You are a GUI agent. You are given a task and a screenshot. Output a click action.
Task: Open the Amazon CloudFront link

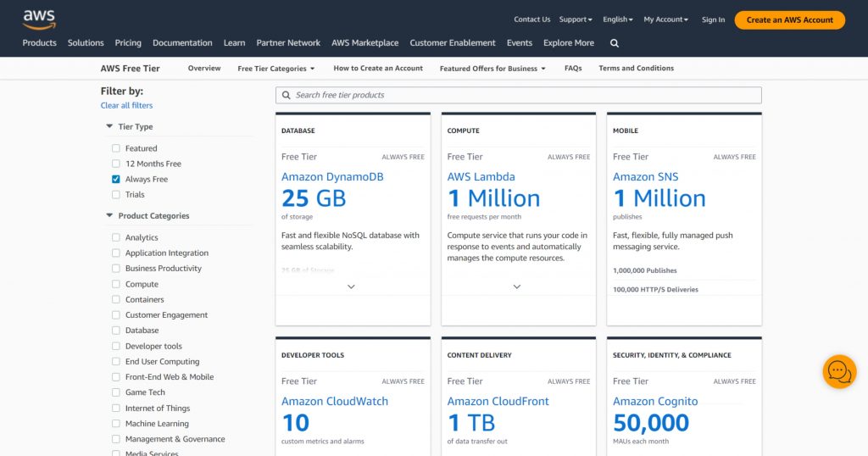click(x=498, y=401)
